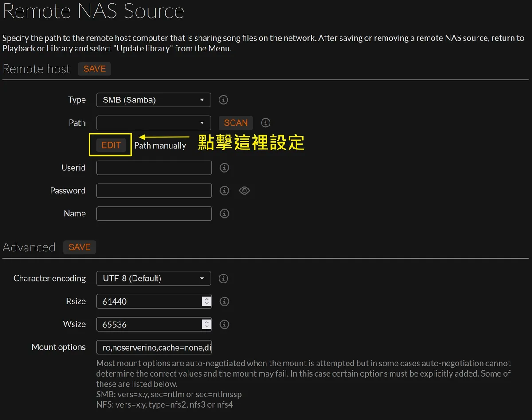
Task: Click the info icon next to Name
Action: coord(225,214)
